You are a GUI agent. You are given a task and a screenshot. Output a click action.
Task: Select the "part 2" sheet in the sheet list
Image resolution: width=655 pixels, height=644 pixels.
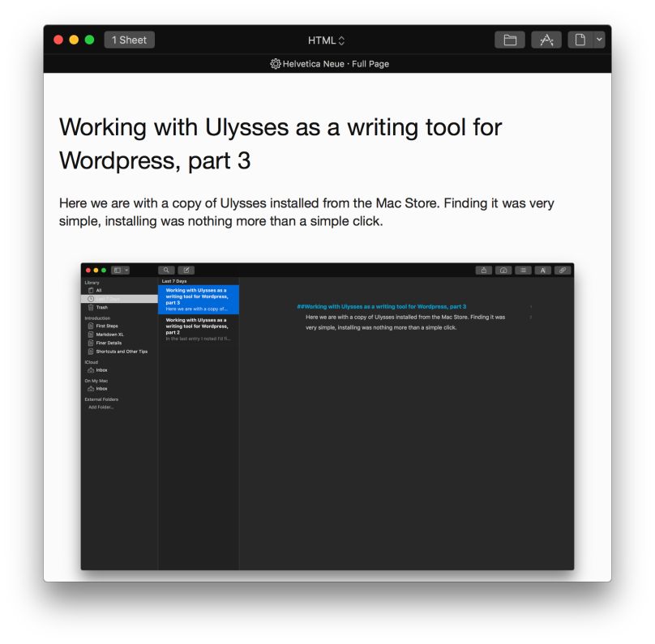(x=199, y=329)
